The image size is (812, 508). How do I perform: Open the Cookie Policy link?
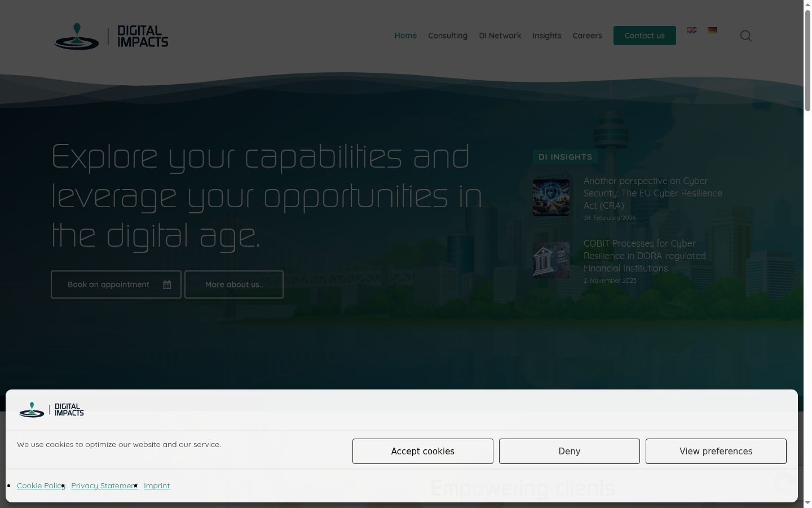point(41,486)
